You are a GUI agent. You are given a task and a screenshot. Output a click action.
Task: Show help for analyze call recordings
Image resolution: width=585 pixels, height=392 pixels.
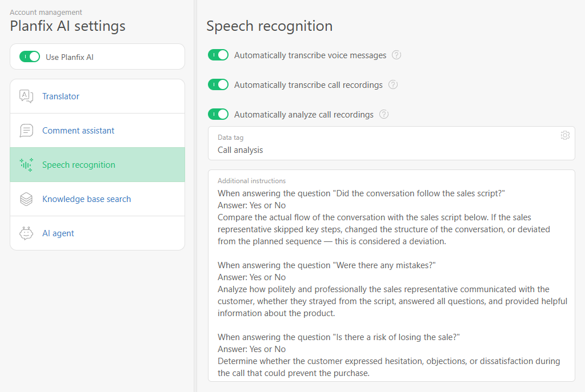pos(383,114)
